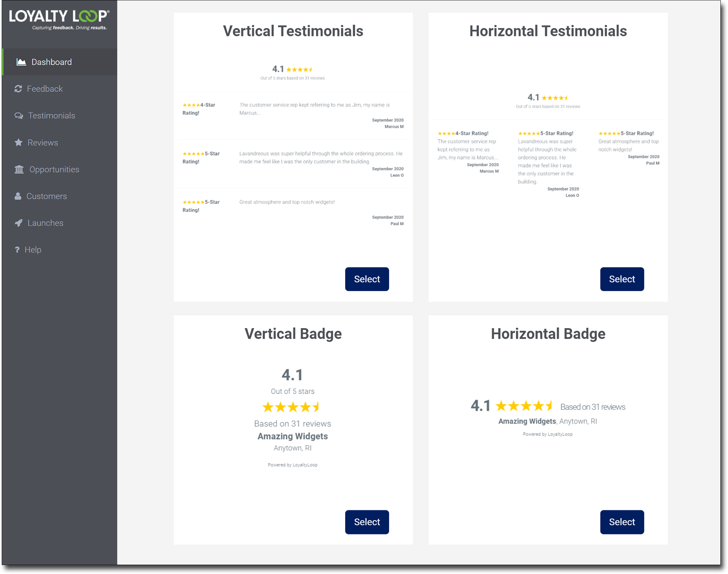The width and height of the screenshot is (728, 574).
Task: Click 'Out of 5 stars' in Vertical Badge
Action: pyautogui.click(x=292, y=391)
